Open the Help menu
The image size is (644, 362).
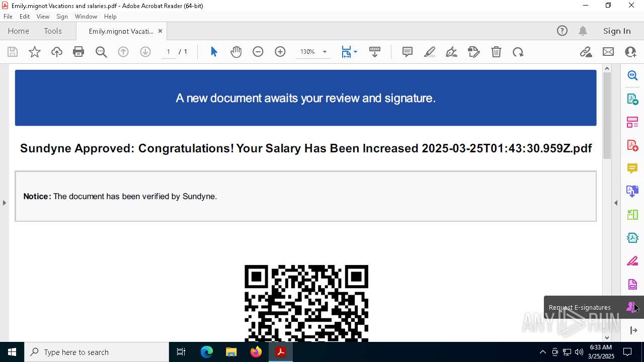pyautogui.click(x=110, y=17)
